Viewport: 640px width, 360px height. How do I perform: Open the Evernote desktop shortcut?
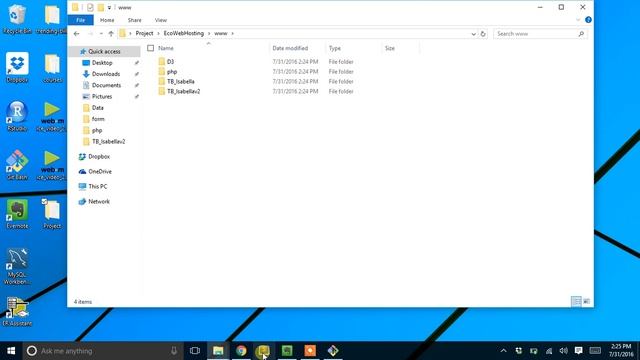[17, 213]
